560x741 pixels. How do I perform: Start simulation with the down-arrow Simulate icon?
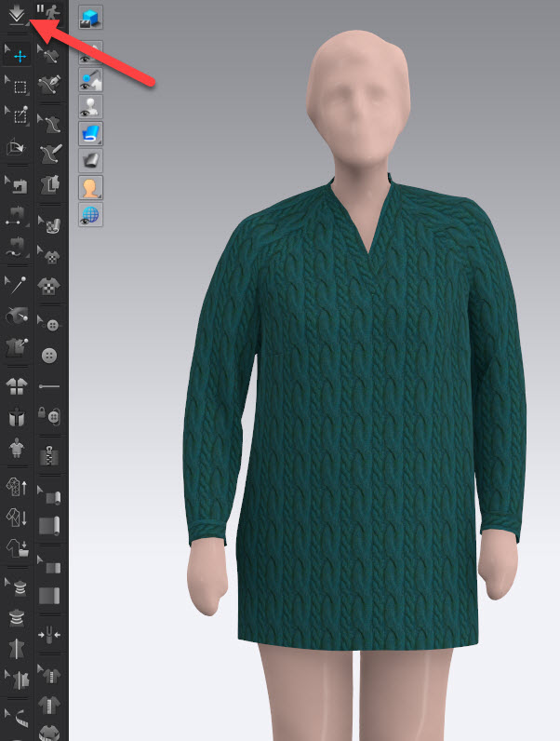(x=17, y=15)
